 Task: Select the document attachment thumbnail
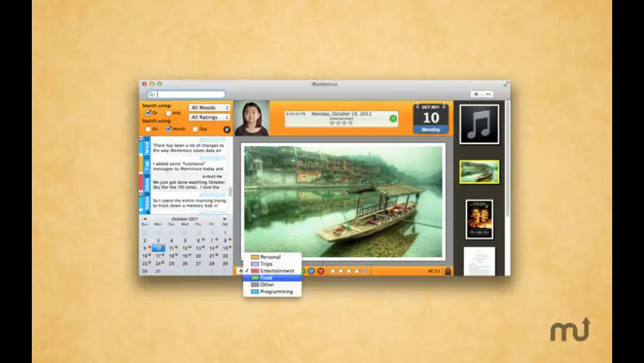(480, 262)
